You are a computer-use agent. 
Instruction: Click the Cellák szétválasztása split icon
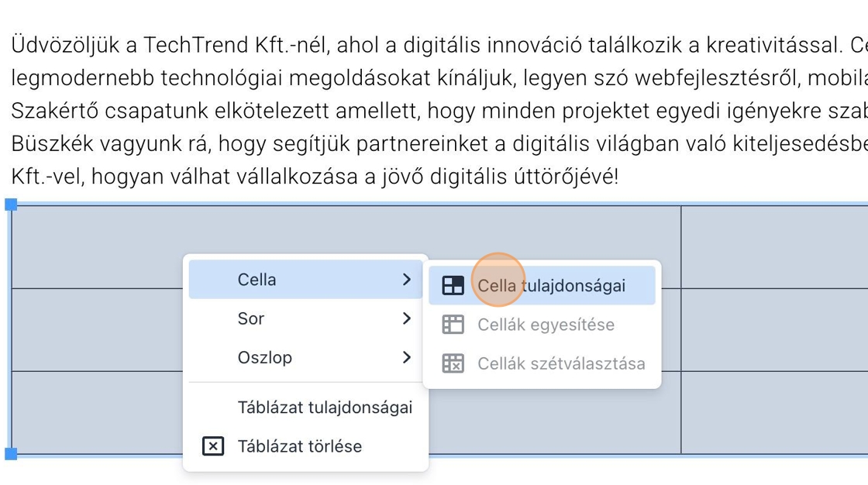tap(453, 363)
